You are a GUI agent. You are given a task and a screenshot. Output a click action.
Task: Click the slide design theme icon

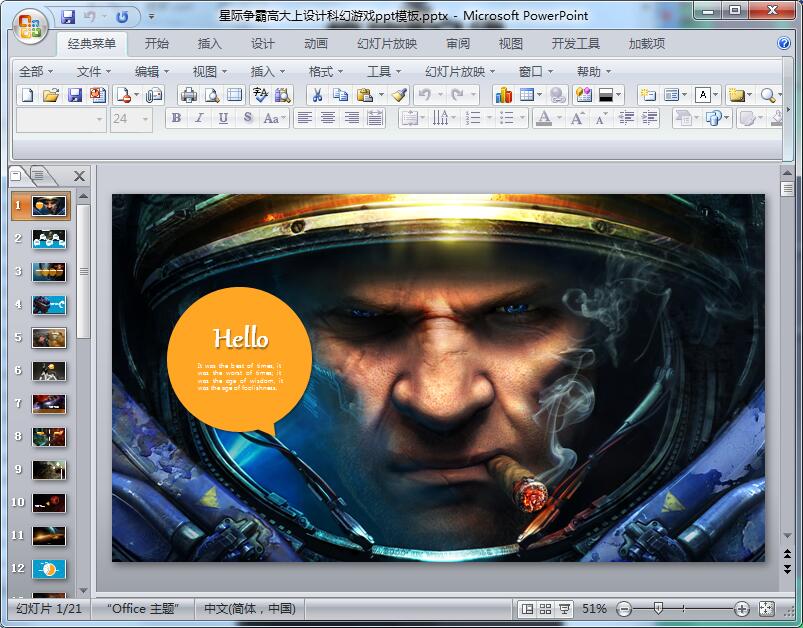(x=584, y=95)
